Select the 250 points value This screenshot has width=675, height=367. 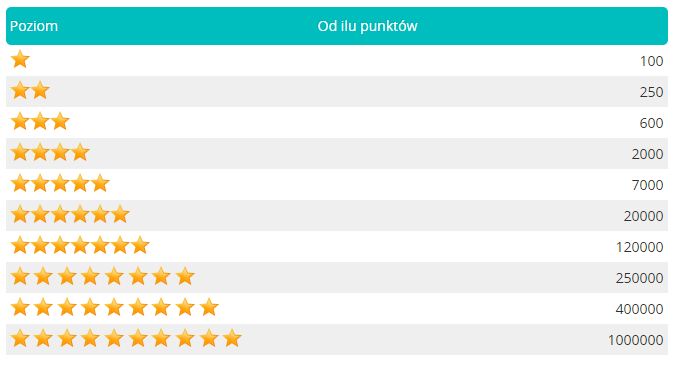click(651, 92)
